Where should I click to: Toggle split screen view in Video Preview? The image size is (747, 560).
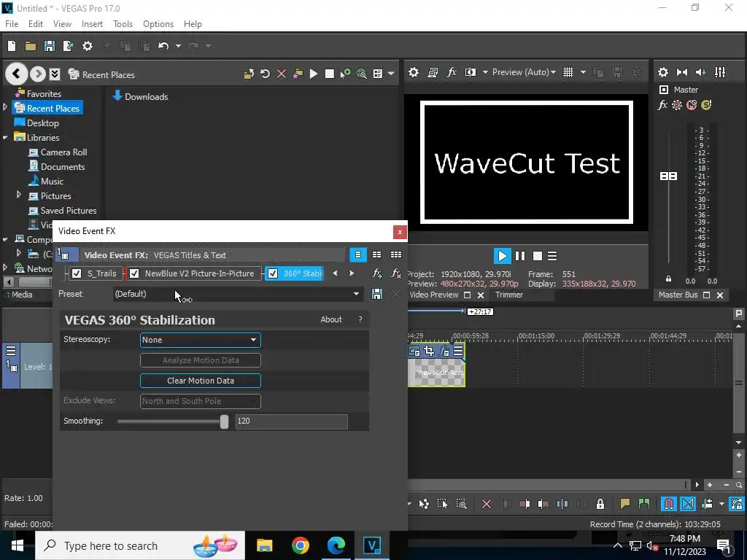[471, 72]
